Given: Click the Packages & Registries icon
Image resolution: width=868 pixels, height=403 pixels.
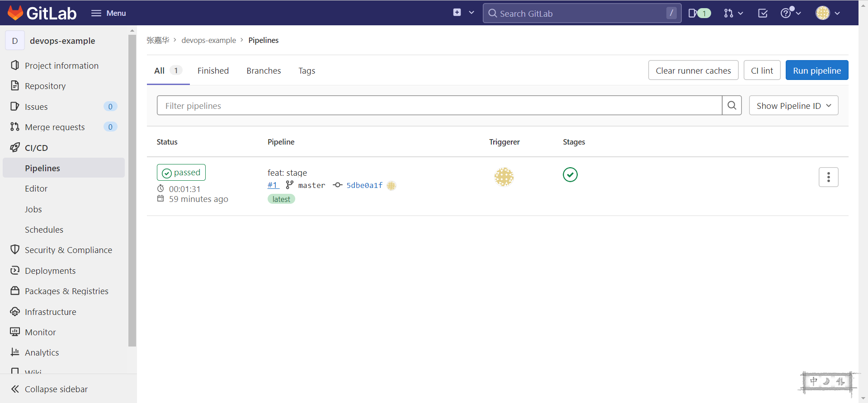Looking at the screenshot, I should [x=15, y=291].
